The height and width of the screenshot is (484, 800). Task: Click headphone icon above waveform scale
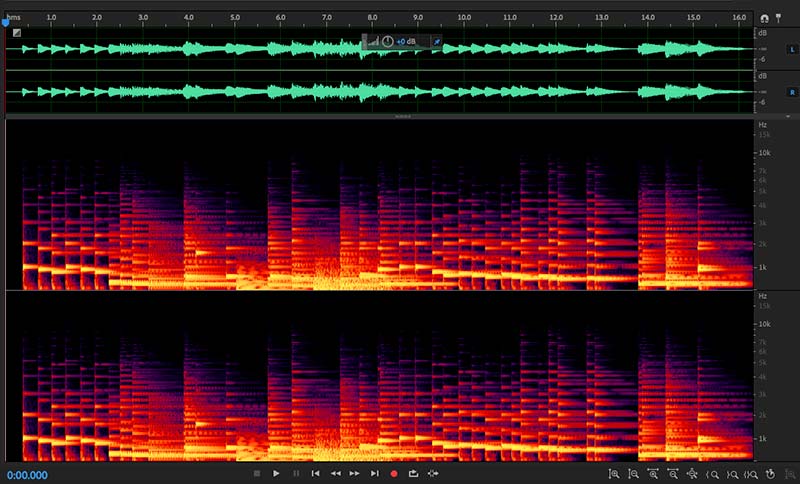tap(764, 18)
